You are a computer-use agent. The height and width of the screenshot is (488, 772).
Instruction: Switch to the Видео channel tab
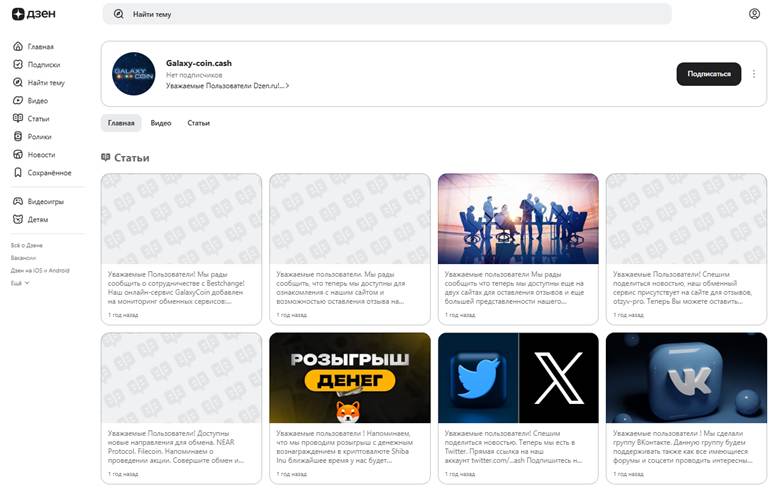coord(161,123)
